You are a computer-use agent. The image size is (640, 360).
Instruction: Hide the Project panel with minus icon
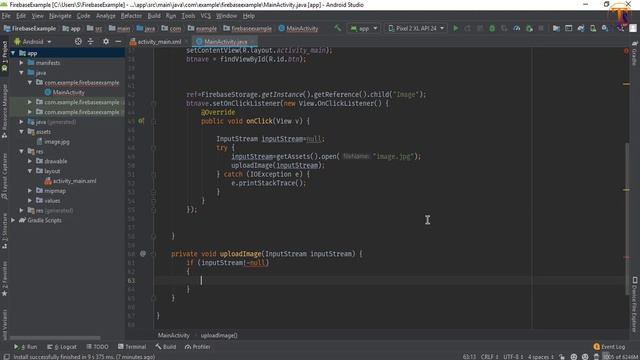point(118,42)
